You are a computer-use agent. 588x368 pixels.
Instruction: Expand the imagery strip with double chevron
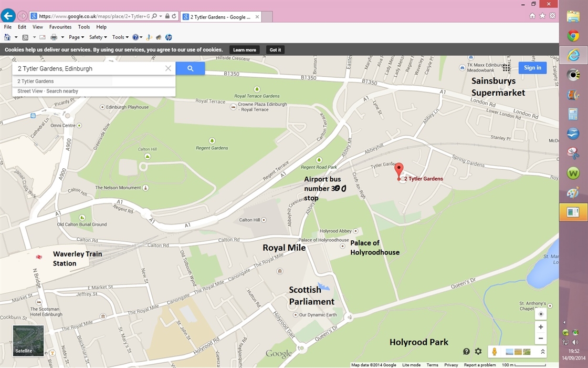tap(543, 352)
